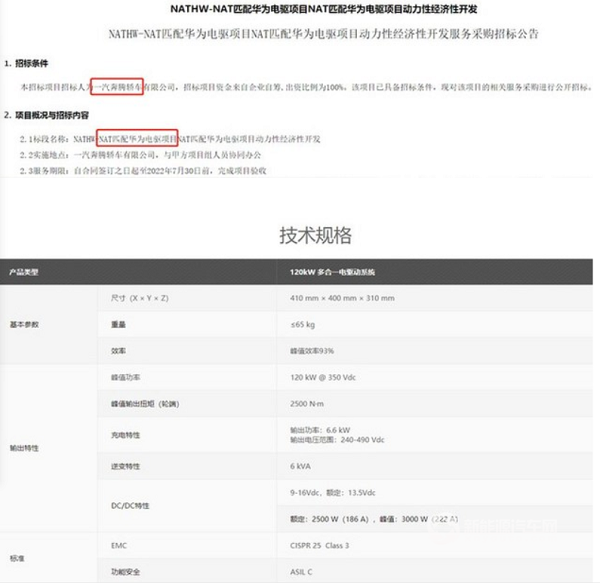The image size is (600, 583).
Task: Select the '410 mm × 400 mm × 310 mm' value
Action: coord(342,299)
